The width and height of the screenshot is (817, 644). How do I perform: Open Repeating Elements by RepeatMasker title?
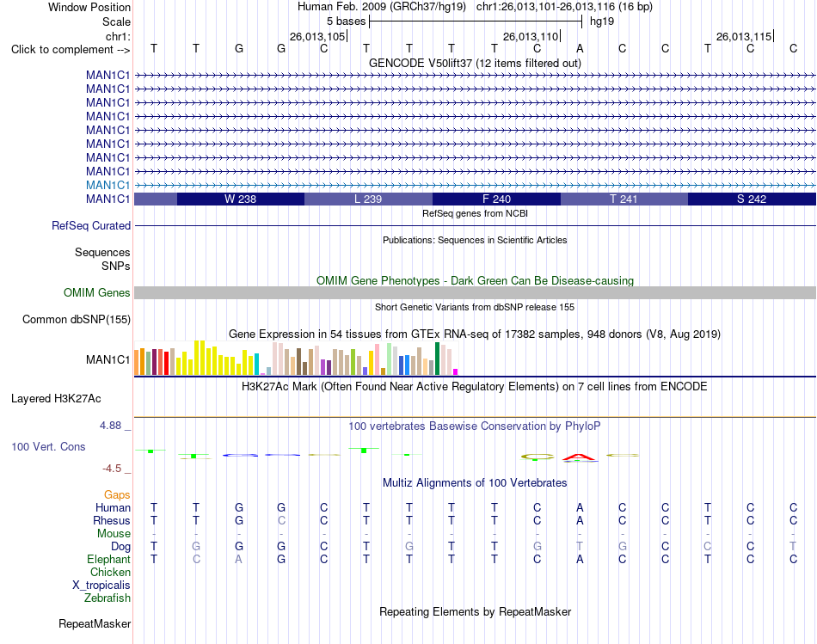coord(475,611)
